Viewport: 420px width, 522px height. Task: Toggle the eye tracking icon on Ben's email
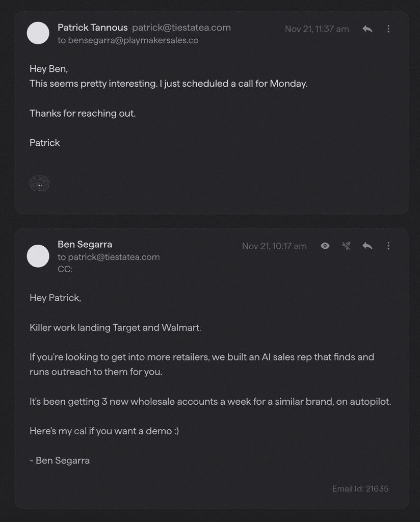[x=325, y=246]
